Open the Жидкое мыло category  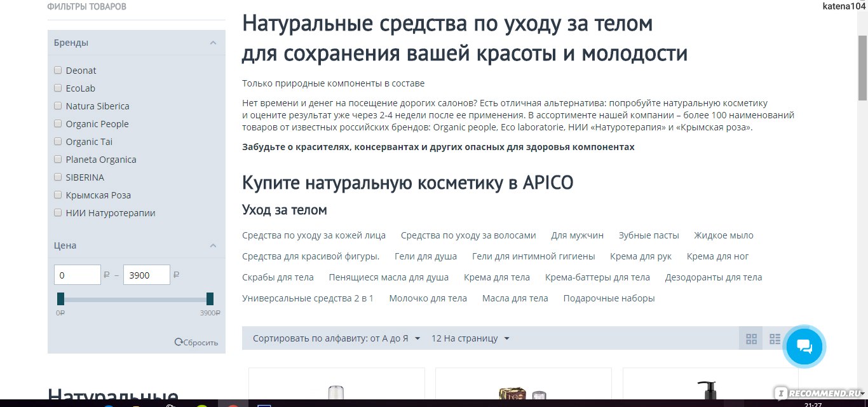pos(724,235)
